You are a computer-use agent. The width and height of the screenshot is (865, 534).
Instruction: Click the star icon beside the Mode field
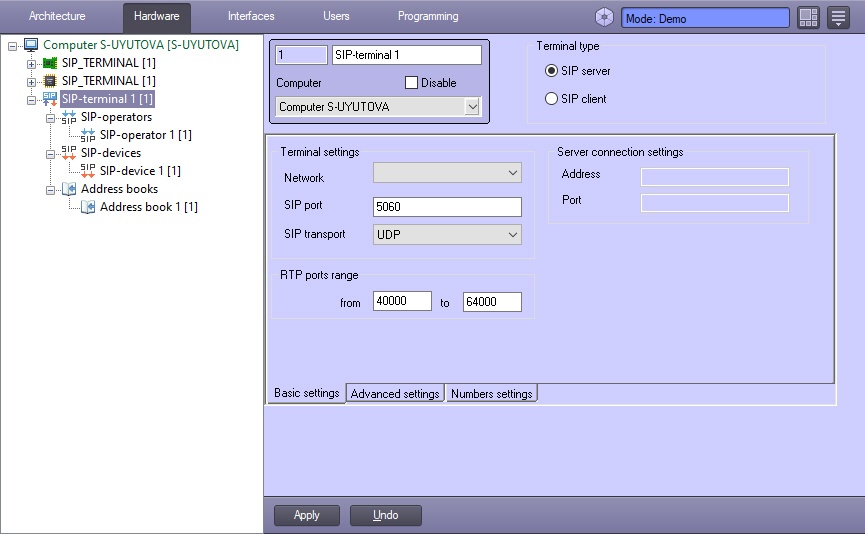(604, 17)
